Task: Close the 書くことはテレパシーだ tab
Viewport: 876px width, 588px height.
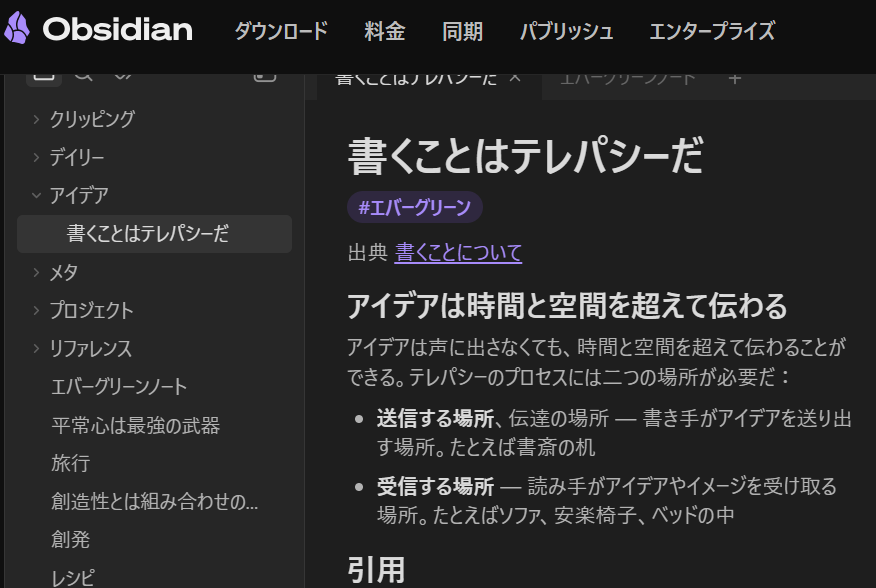Action: 515,78
